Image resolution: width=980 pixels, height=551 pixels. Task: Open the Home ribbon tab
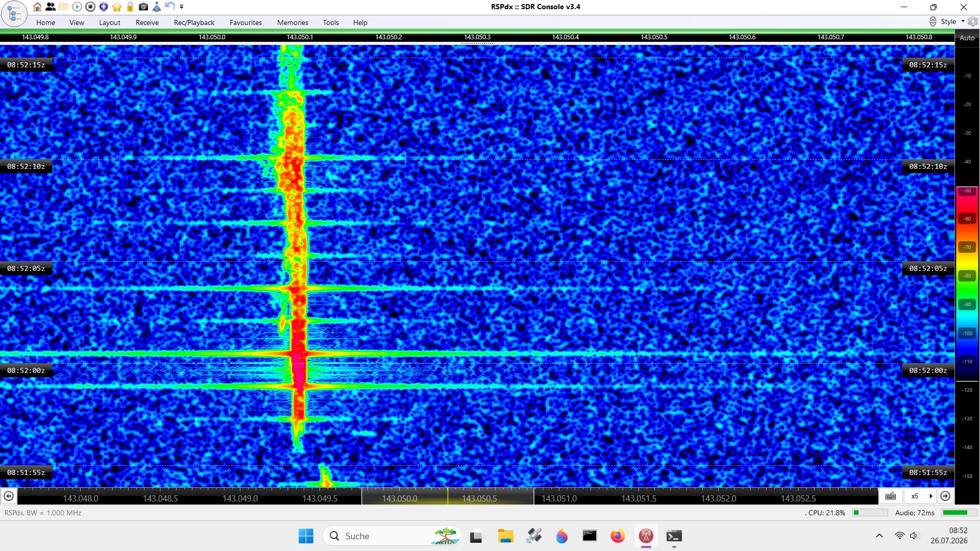[x=45, y=22]
